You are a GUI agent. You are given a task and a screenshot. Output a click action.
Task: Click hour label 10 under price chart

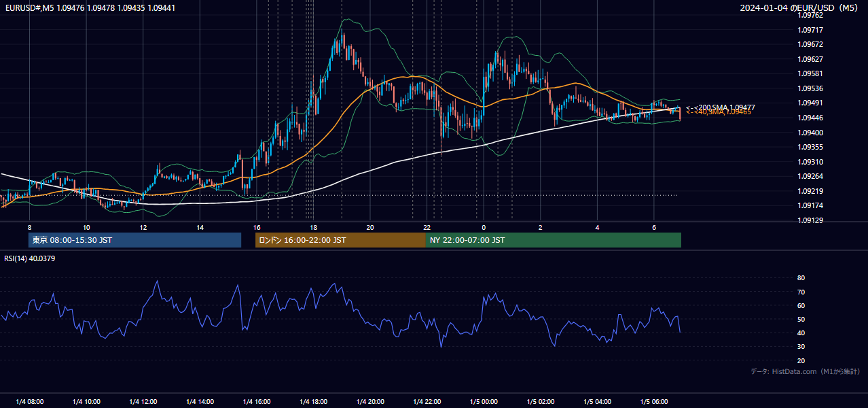pyautogui.click(x=86, y=227)
